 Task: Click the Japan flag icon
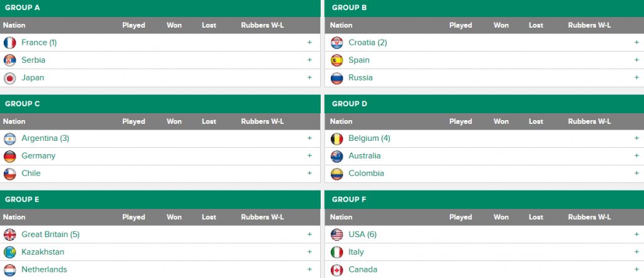[x=9, y=78]
